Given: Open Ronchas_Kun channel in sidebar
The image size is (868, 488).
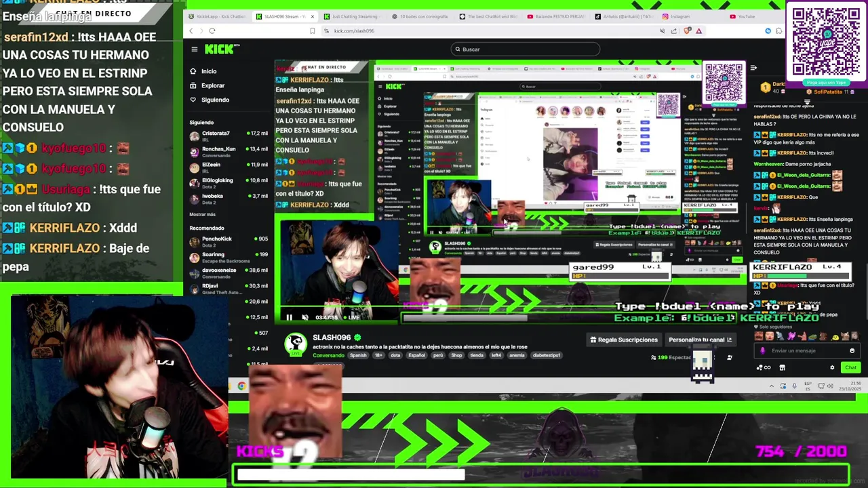Looking at the screenshot, I should tap(229, 151).
